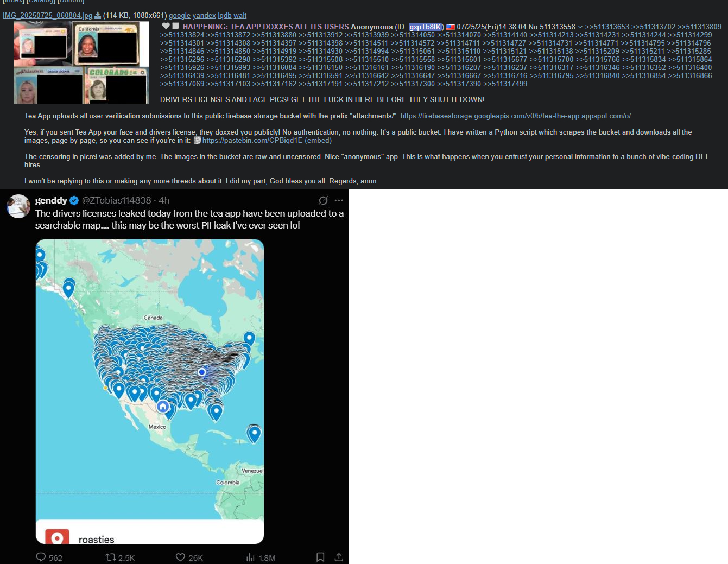Click the views icon showing 1.8M
The image size is (728, 564).
click(x=250, y=557)
